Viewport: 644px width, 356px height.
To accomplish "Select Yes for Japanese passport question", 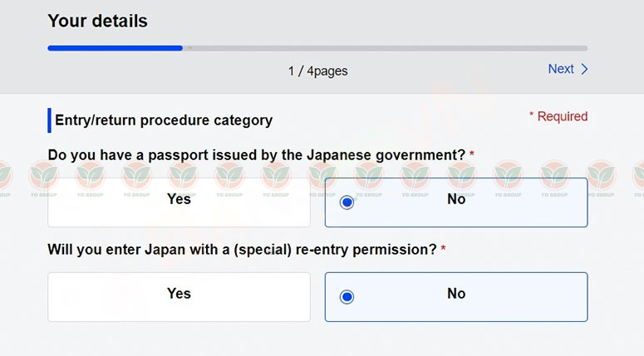I will click(x=179, y=202).
